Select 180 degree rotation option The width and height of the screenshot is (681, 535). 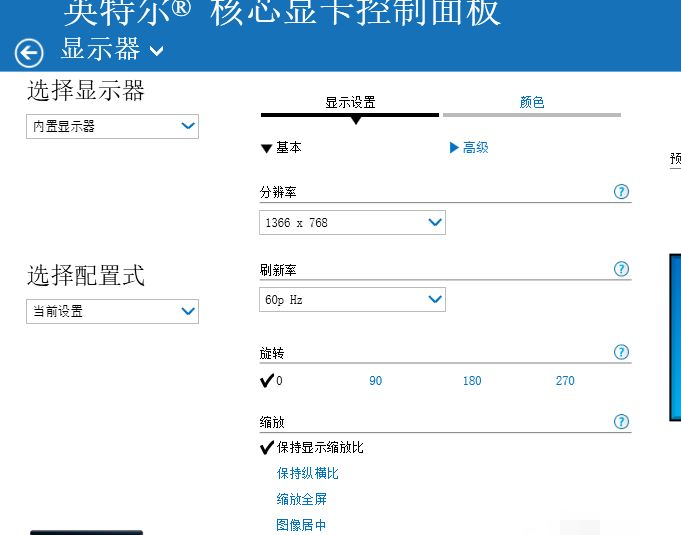472,381
